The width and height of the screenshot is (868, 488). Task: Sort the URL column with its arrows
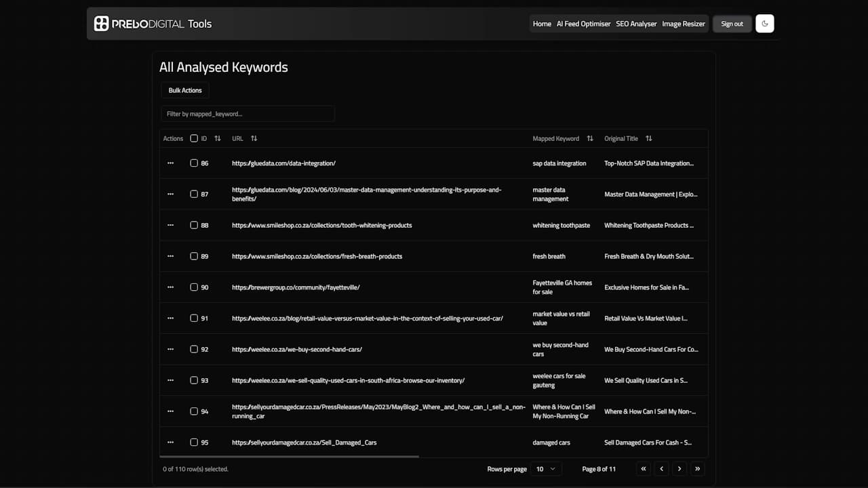point(254,138)
